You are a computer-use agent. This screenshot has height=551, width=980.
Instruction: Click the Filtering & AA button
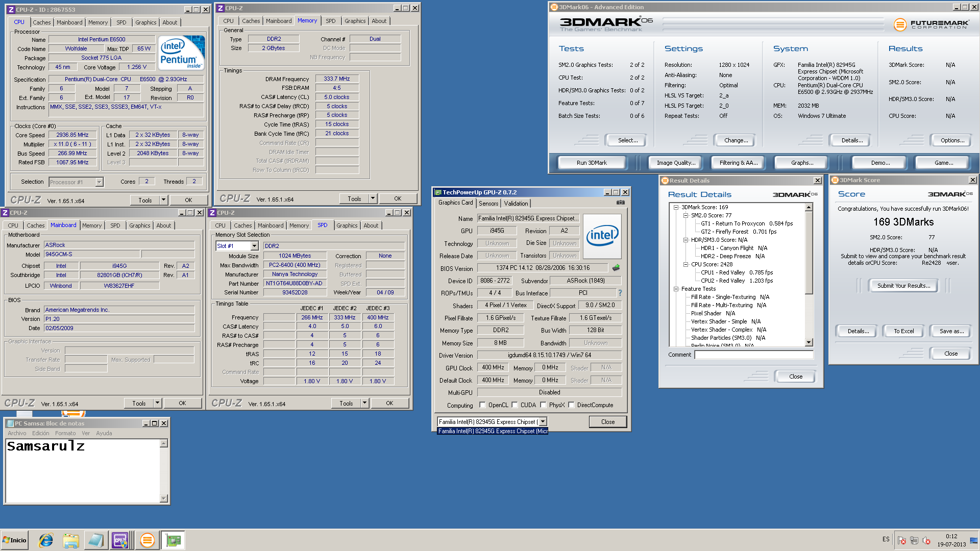(x=738, y=163)
